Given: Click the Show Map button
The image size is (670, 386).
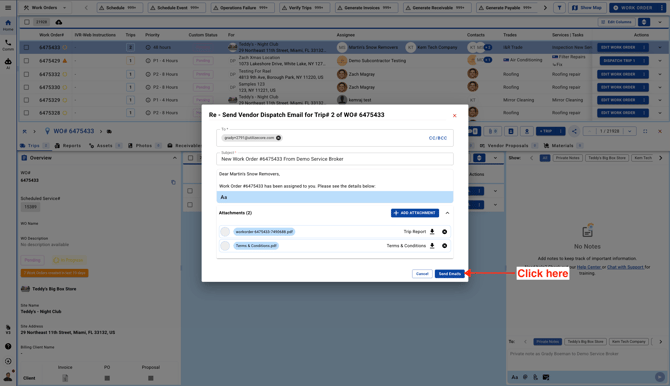Looking at the screenshot, I should tap(587, 8).
